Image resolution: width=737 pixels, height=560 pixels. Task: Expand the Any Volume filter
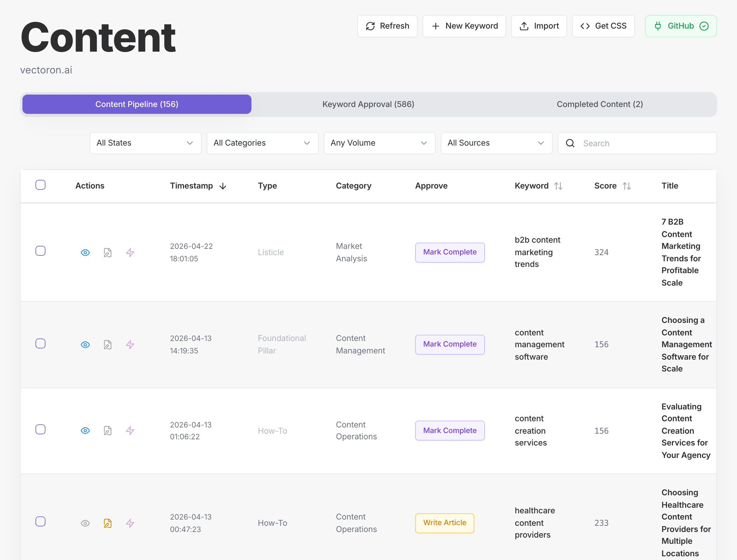[x=379, y=143]
